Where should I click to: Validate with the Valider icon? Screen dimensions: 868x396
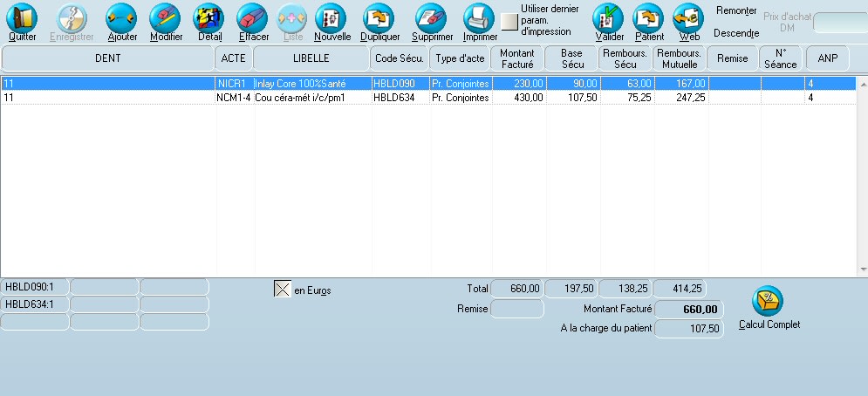[609, 17]
